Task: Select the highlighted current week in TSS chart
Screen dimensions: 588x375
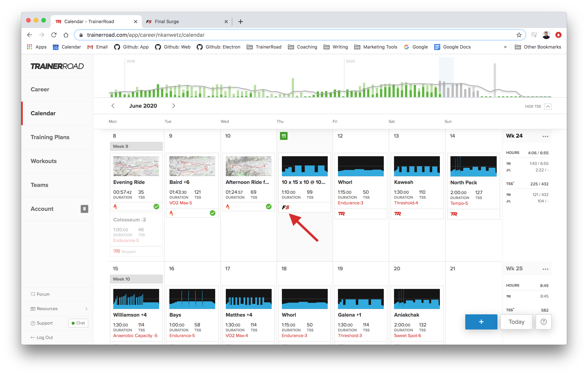Action: pyautogui.click(x=446, y=77)
